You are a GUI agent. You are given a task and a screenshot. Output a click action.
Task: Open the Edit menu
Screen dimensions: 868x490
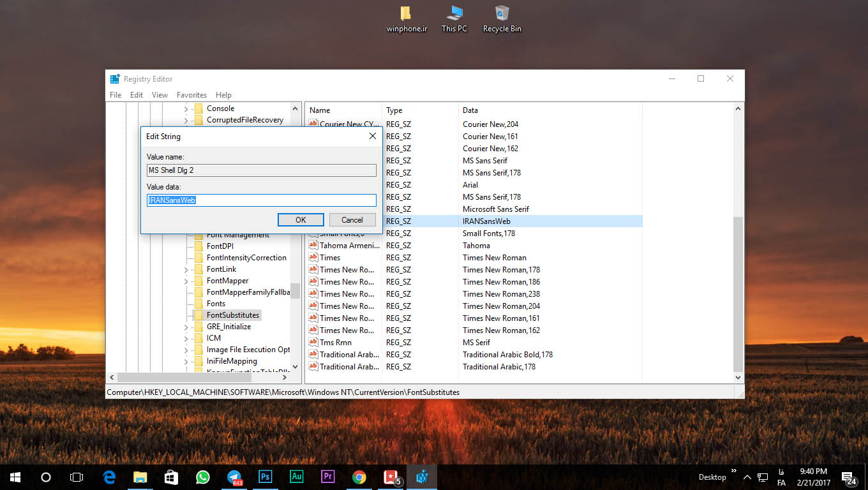tap(137, 95)
